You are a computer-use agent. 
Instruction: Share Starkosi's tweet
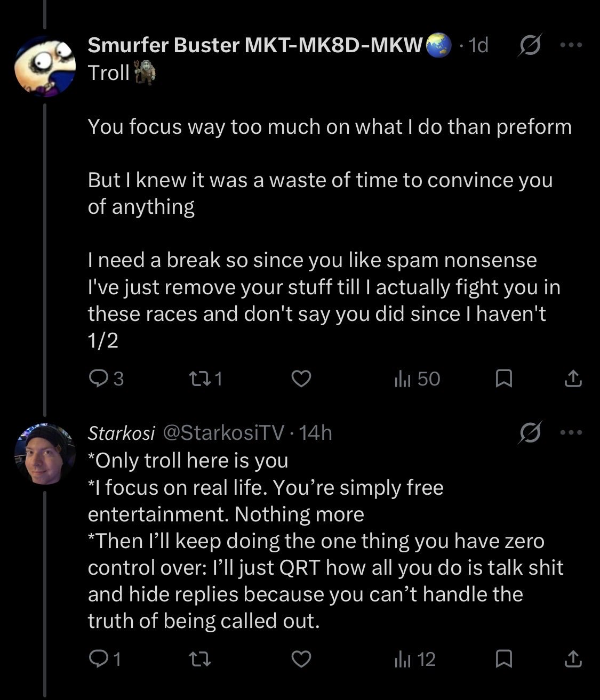(573, 660)
